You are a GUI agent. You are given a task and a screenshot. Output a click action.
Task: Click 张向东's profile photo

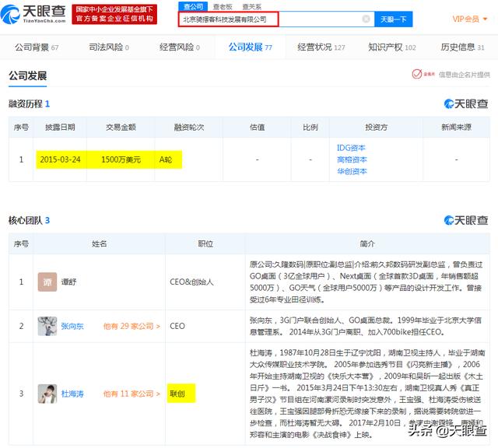(x=47, y=326)
